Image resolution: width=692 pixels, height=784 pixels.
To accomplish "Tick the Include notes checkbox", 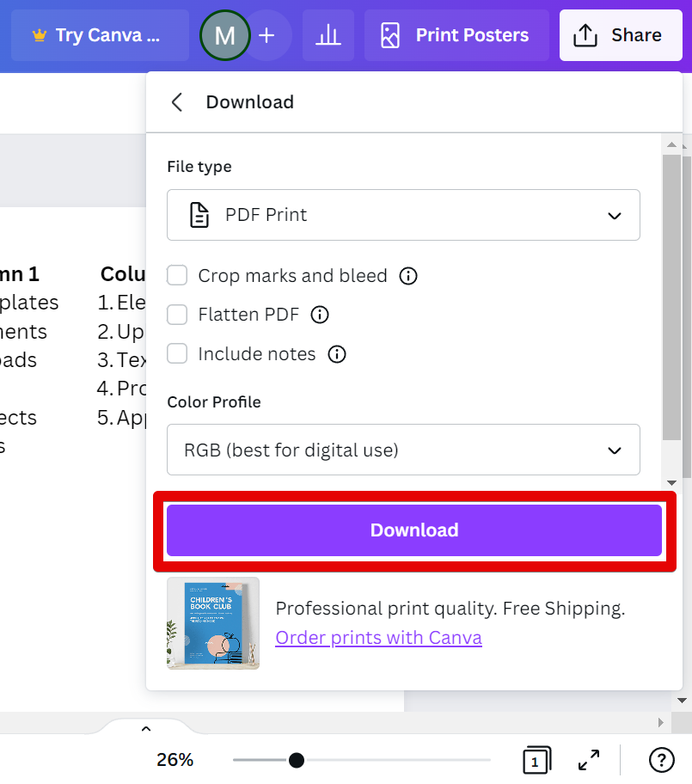I will [177, 354].
